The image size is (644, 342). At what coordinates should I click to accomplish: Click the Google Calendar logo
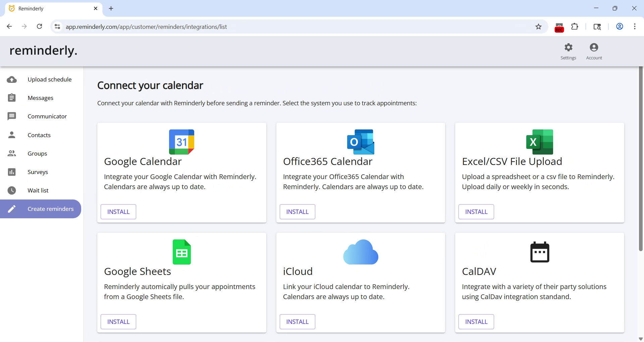pos(181,142)
